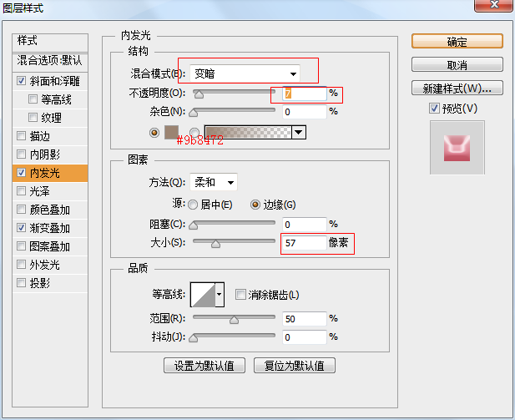This screenshot has height=420, width=515.
Task: Click the 大小 size slider handle
Action: point(216,244)
